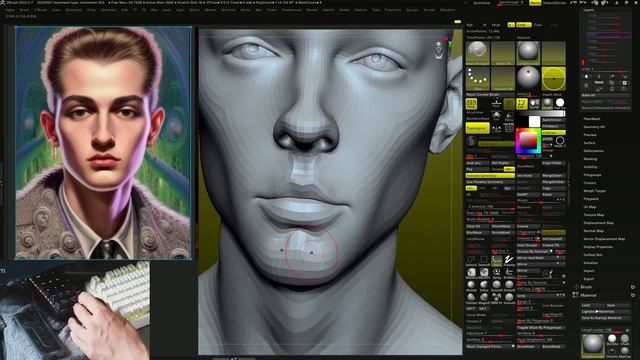Toggle Mask Changed Points
The image size is (640, 360).
click(x=490, y=347)
